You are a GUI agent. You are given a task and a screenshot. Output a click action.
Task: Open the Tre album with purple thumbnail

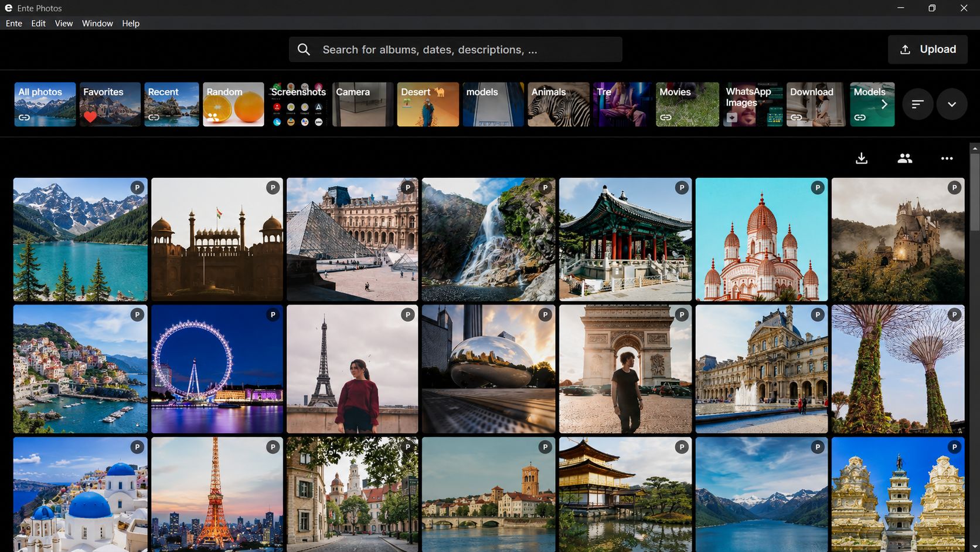point(622,104)
